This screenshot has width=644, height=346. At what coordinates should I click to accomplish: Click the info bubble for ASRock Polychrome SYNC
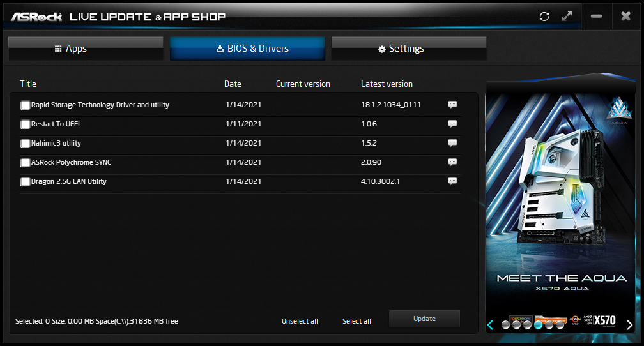(x=452, y=162)
